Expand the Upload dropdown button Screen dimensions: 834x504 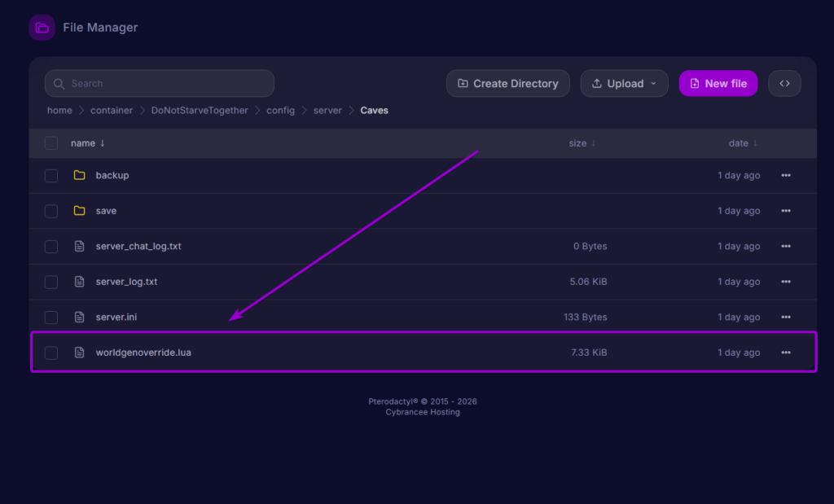[624, 84]
